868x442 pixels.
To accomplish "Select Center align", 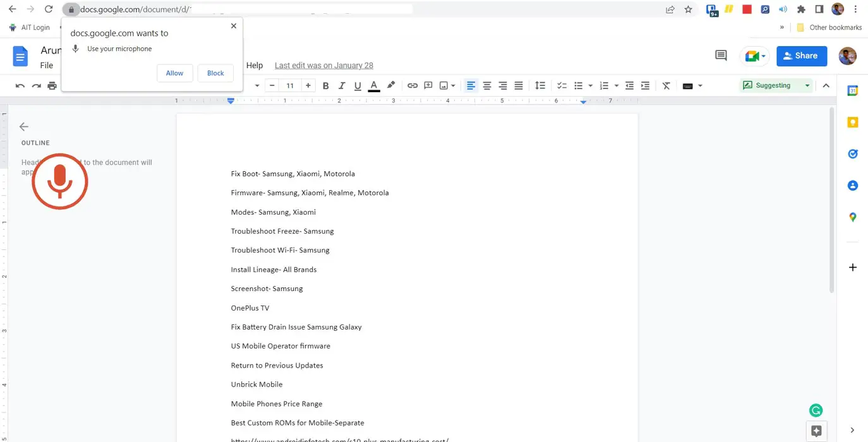I will pos(487,86).
